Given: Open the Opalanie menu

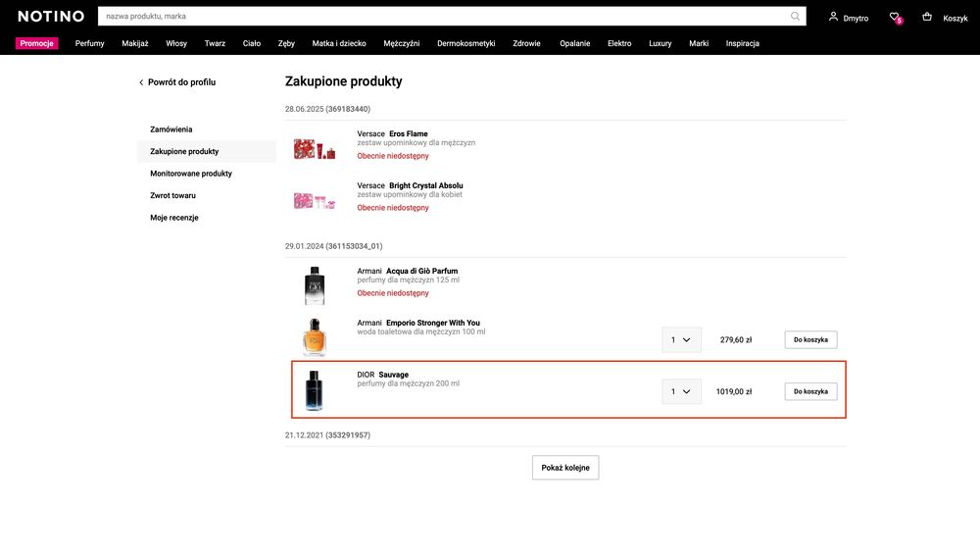Looking at the screenshot, I should coord(575,43).
